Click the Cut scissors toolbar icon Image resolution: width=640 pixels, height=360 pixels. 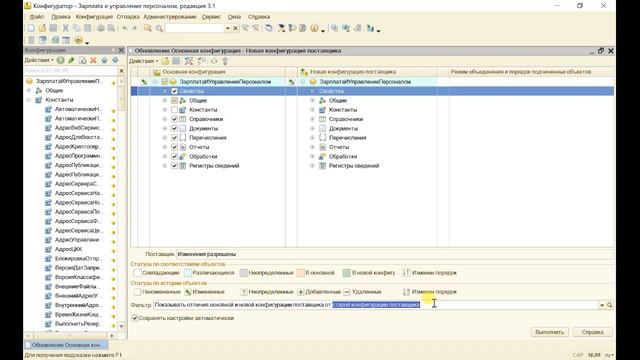(65, 28)
